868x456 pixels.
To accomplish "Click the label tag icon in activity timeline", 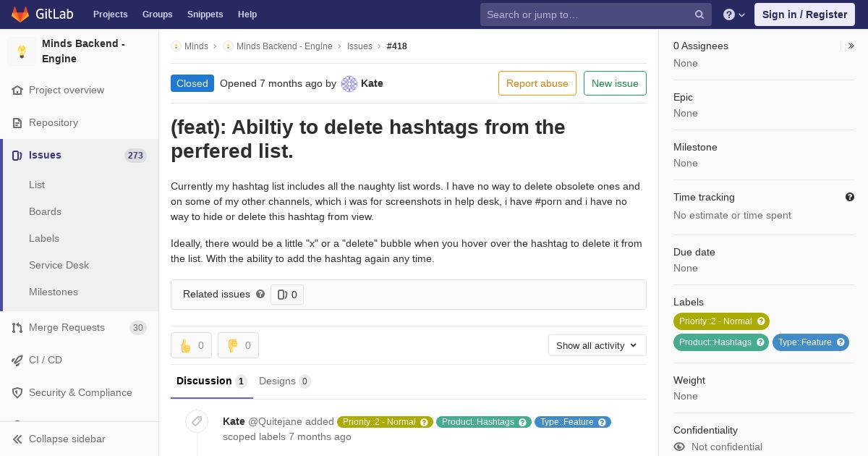I will coord(197,421).
